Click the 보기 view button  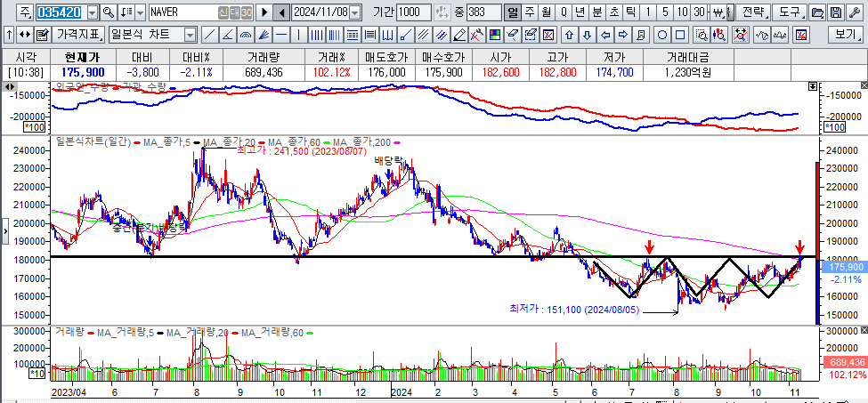tap(845, 35)
